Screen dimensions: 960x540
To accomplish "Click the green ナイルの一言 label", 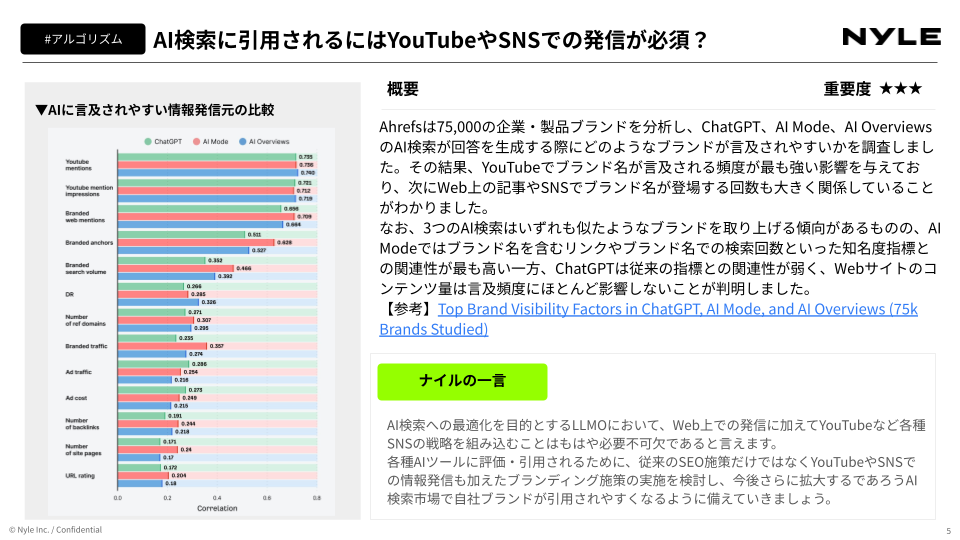I will coord(462,380).
